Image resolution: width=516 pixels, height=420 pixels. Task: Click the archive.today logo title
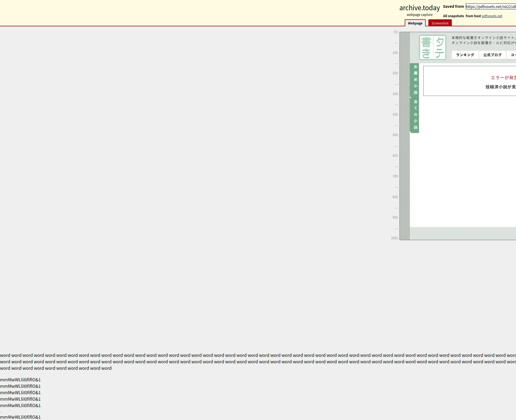tap(419, 8)
